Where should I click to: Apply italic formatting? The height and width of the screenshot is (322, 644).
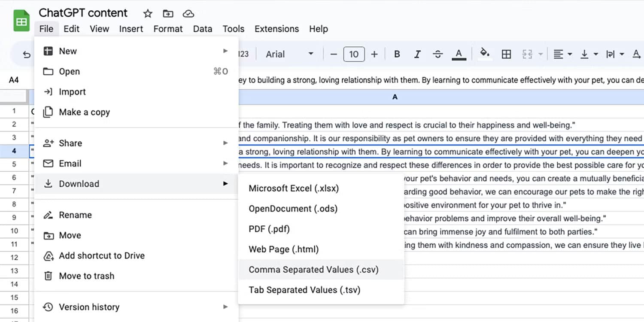coord(417,54)
